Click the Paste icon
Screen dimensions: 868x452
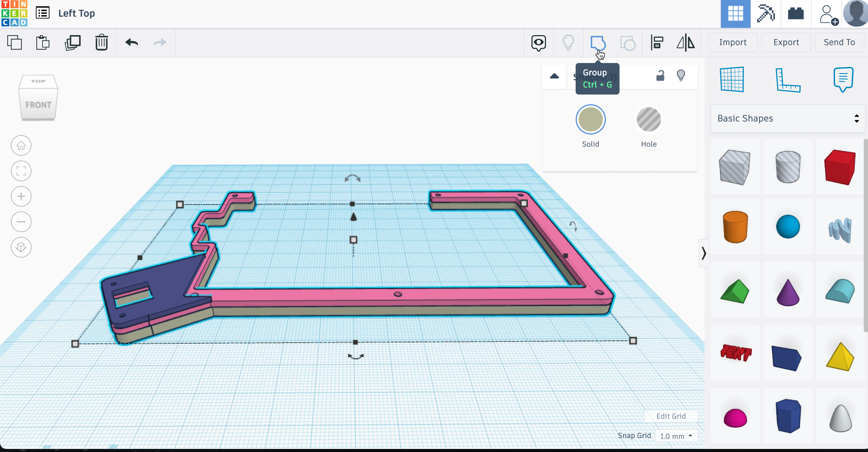43,43
